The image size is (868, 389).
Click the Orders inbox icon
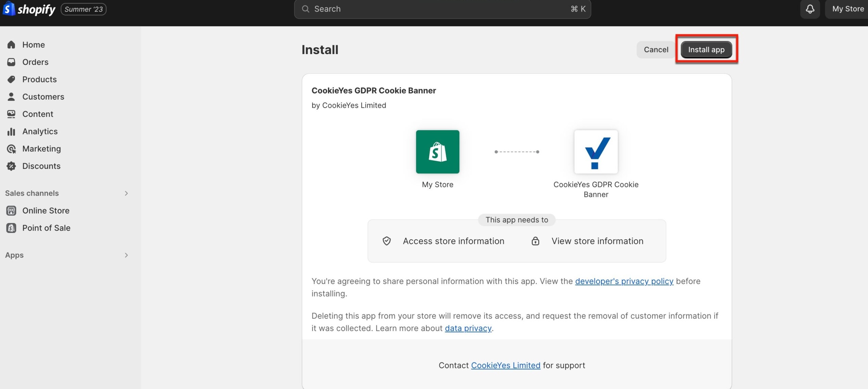click(11, 62)
